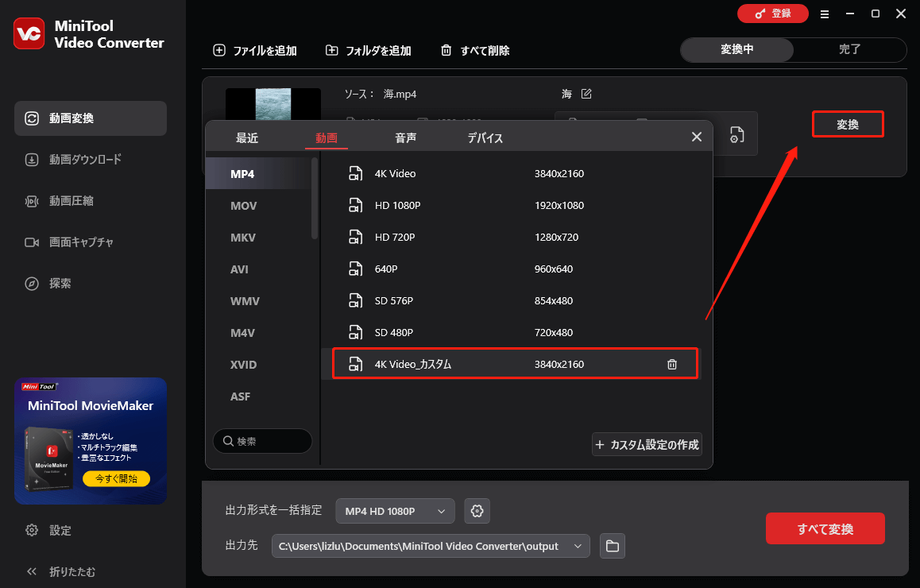Screen dimensions: 920x588
Task: Click the フォルダを追加 toolbar item
Action: pyautogui.click(x=368, y=51)
